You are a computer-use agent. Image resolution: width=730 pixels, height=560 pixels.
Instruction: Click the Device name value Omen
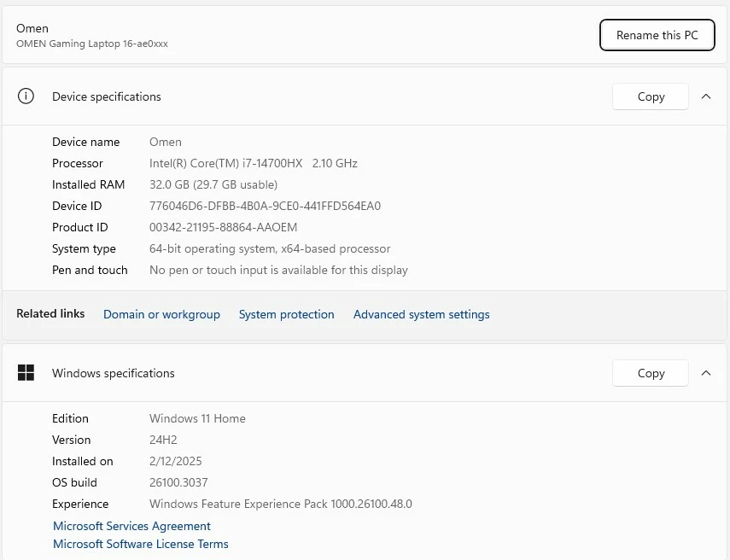(x=166, y=142)
